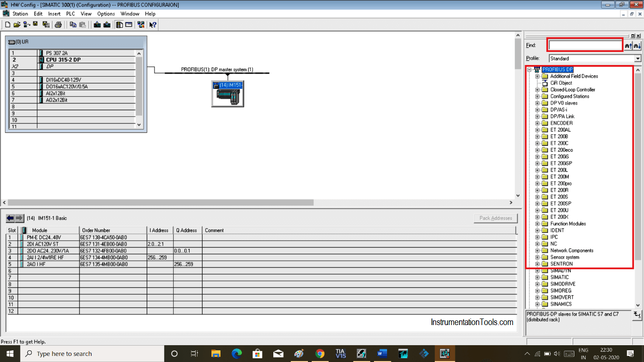Select the PROFIBUS DP root tree item
Viewport: 644px width, 362px height.
[x=557, y=69]
